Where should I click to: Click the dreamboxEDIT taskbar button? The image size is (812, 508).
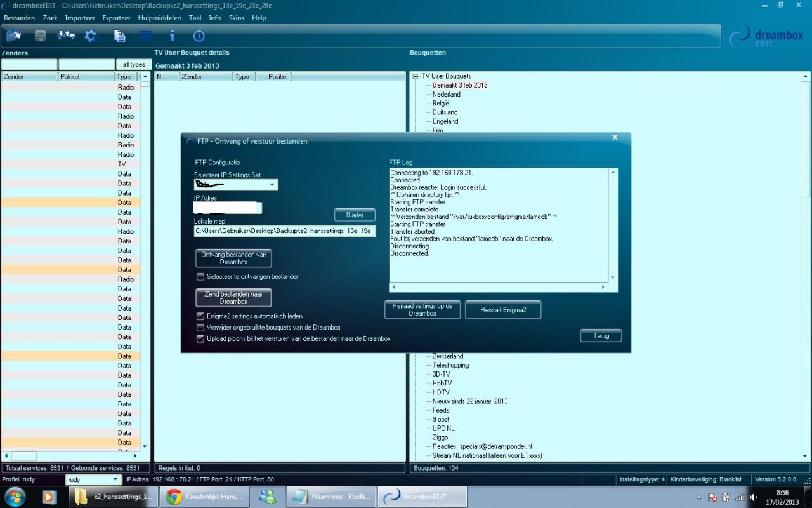(422, 497)
